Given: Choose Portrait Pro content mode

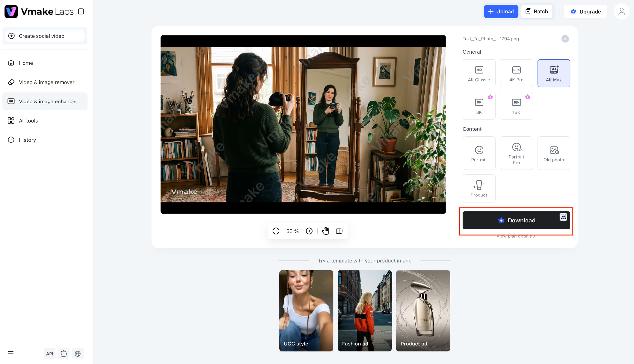Looking at the screenshot, I should click(x=516, y=153).
